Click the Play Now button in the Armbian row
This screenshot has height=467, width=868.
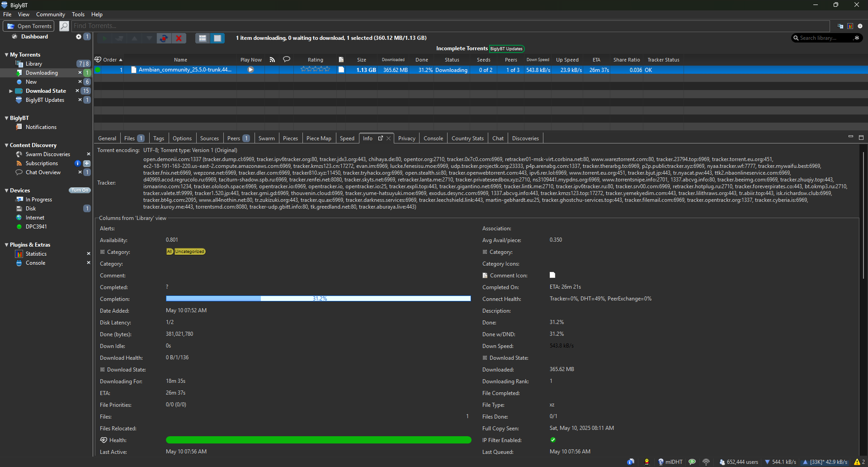click(250, 70)
